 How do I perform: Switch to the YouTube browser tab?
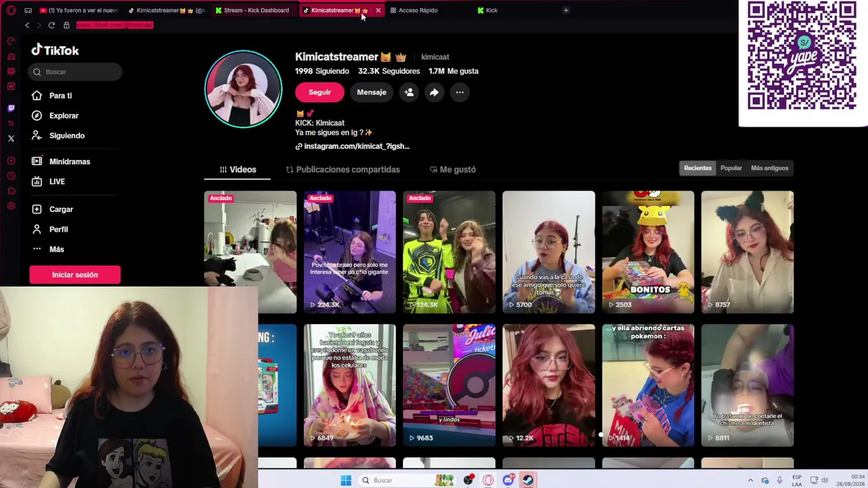tap(79, 10)
